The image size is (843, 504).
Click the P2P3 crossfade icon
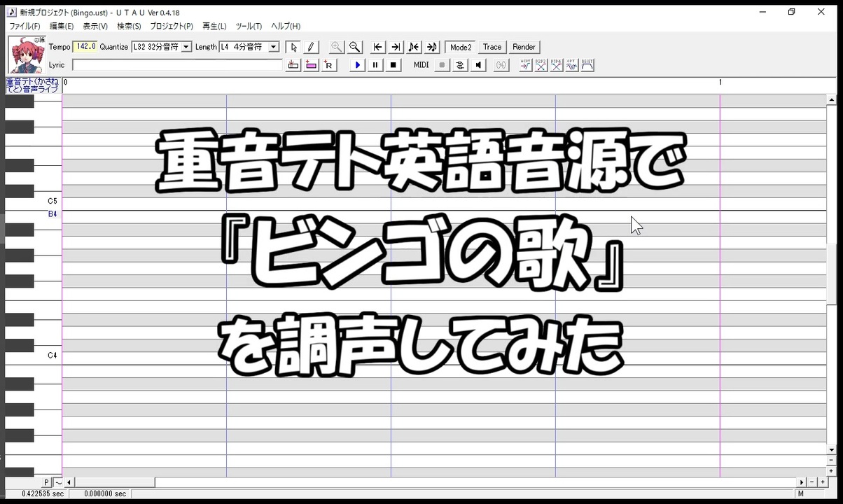tap(541, 65)
